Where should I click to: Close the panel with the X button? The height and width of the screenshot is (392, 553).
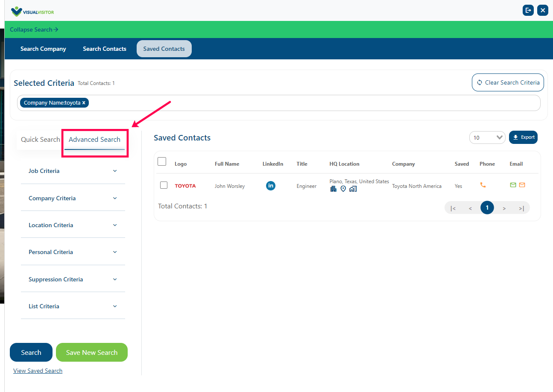tap(543, 10)
